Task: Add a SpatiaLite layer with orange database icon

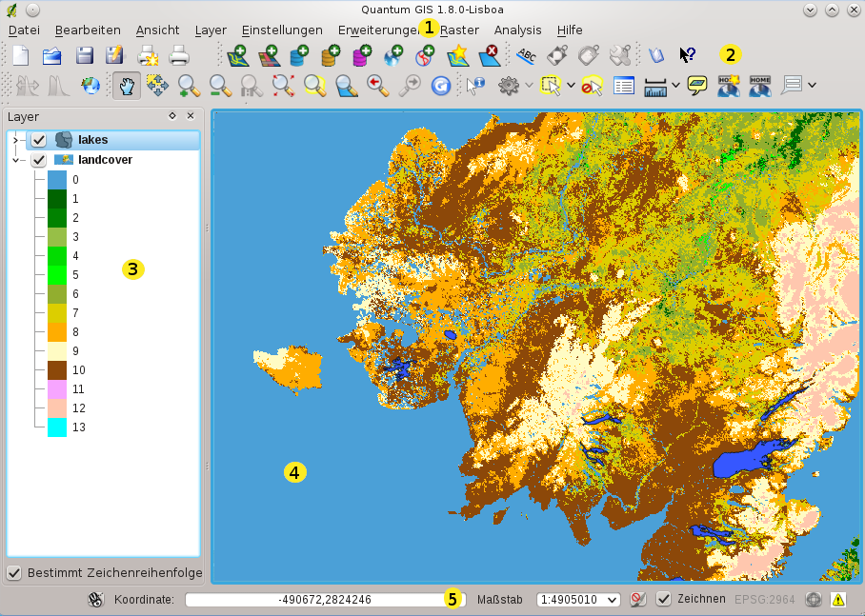Action: pos(330,56)
